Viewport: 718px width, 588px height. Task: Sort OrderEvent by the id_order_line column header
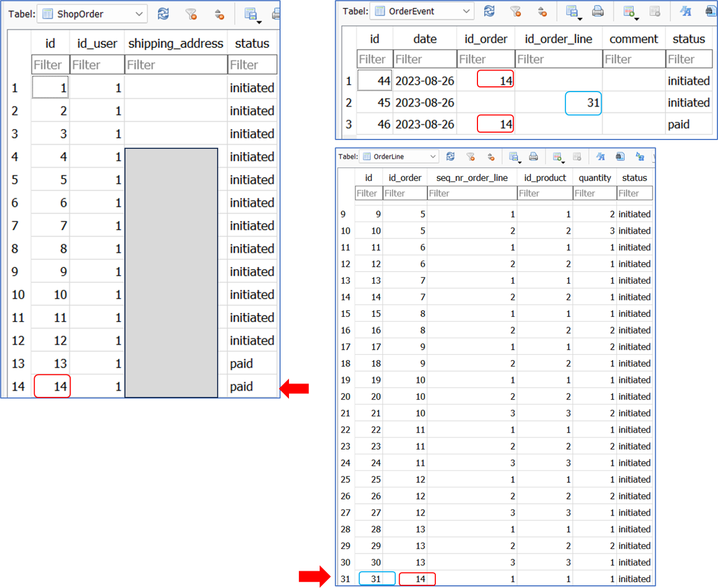click(x=559, y=39)
